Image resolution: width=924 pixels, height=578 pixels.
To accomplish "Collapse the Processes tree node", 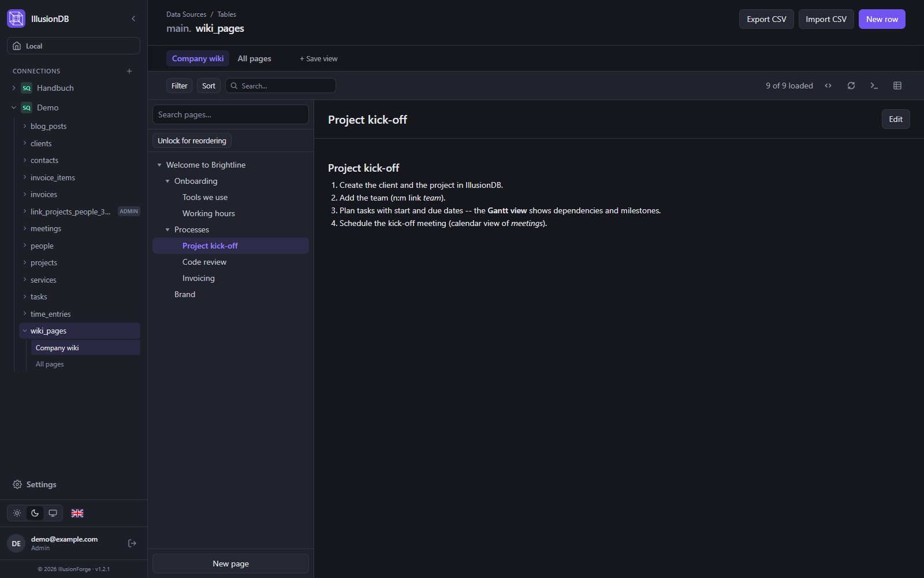I will pos(167,229).
